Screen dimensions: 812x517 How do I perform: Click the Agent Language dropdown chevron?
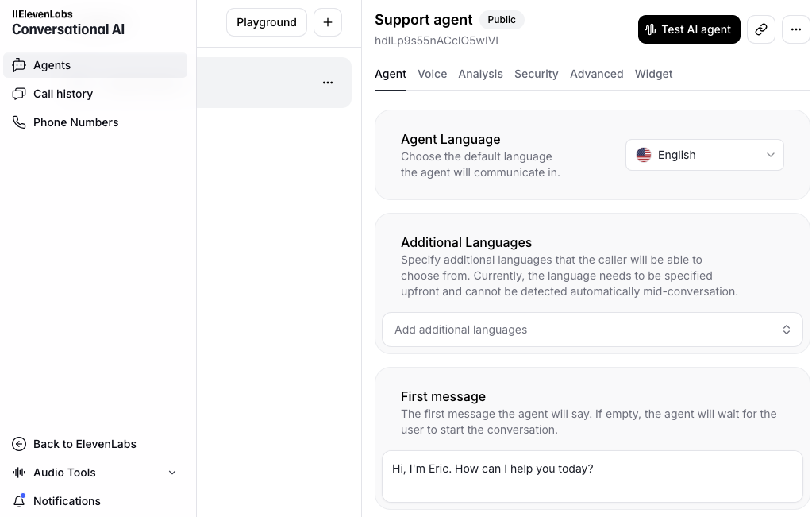tap(771, 155)
